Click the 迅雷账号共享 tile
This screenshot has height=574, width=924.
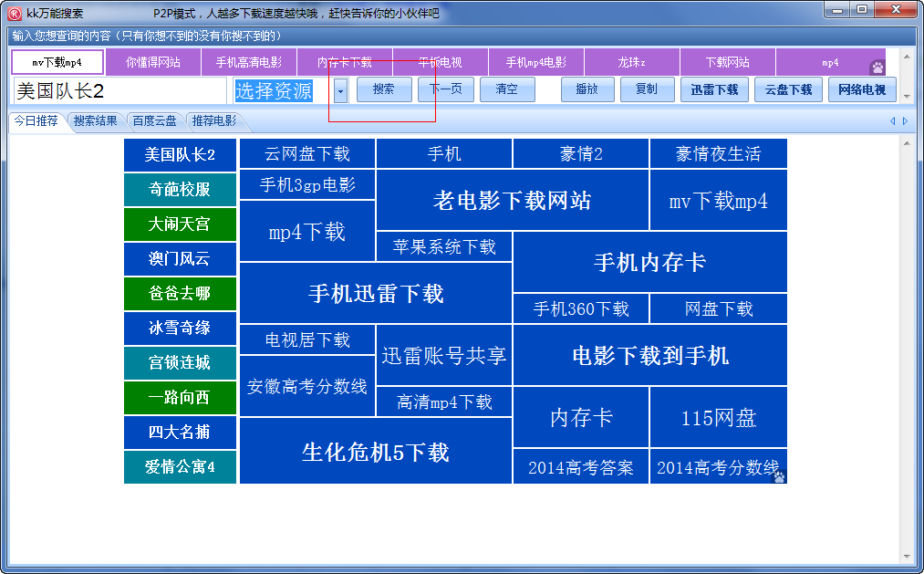tap(444, 355)
